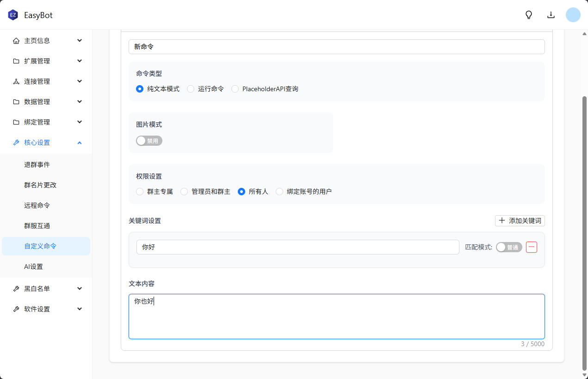The image size is (588, 379).
Task: Enable the 图片模式 toggle switch
Action: pyautogui.click(x=149, y=141)
